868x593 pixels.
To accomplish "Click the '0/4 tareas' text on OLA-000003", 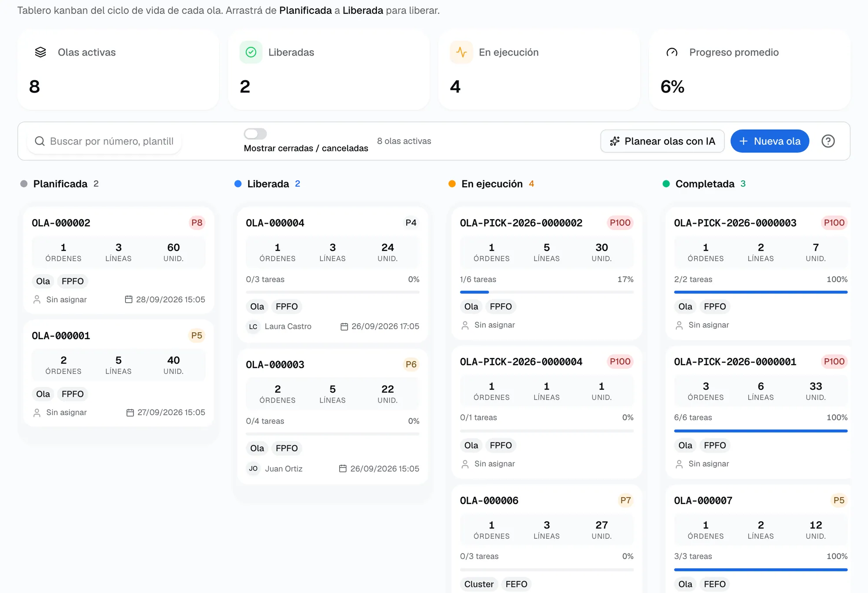I will [265, 421].
